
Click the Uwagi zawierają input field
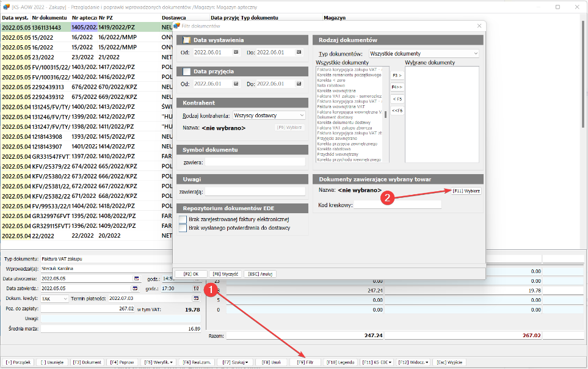(255, 192)
